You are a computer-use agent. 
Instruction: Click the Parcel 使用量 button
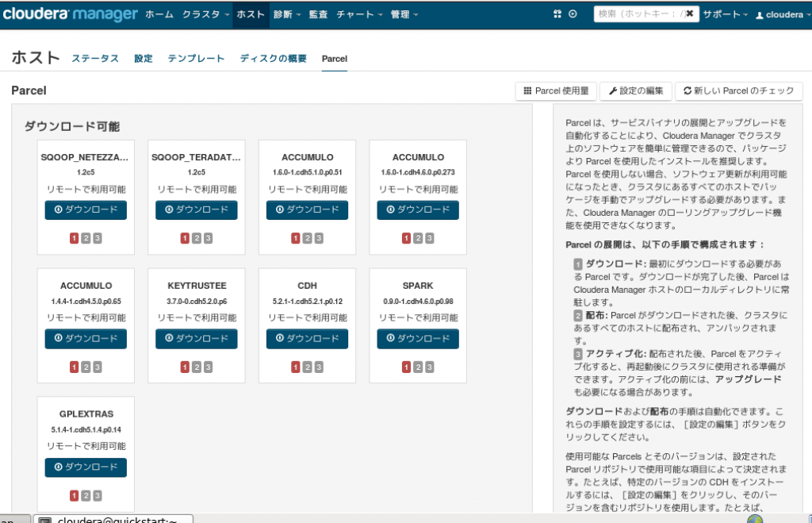tap(556, 91)
